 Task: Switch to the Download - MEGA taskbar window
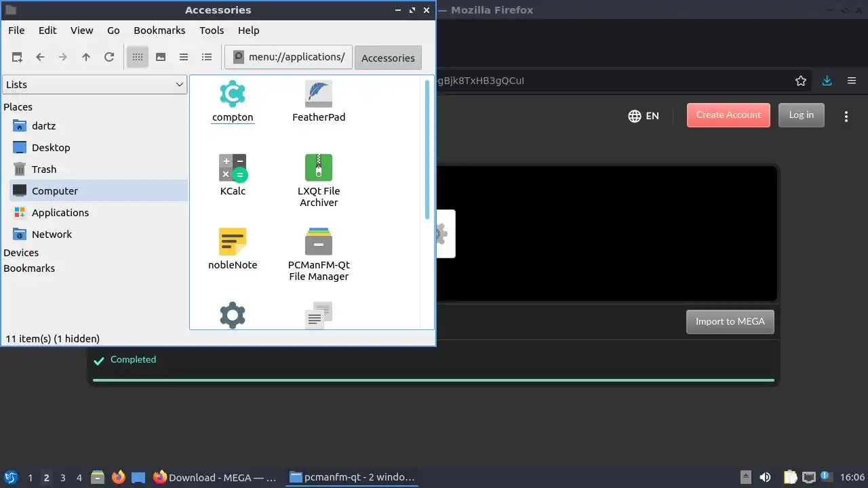(x=215, y=477)
